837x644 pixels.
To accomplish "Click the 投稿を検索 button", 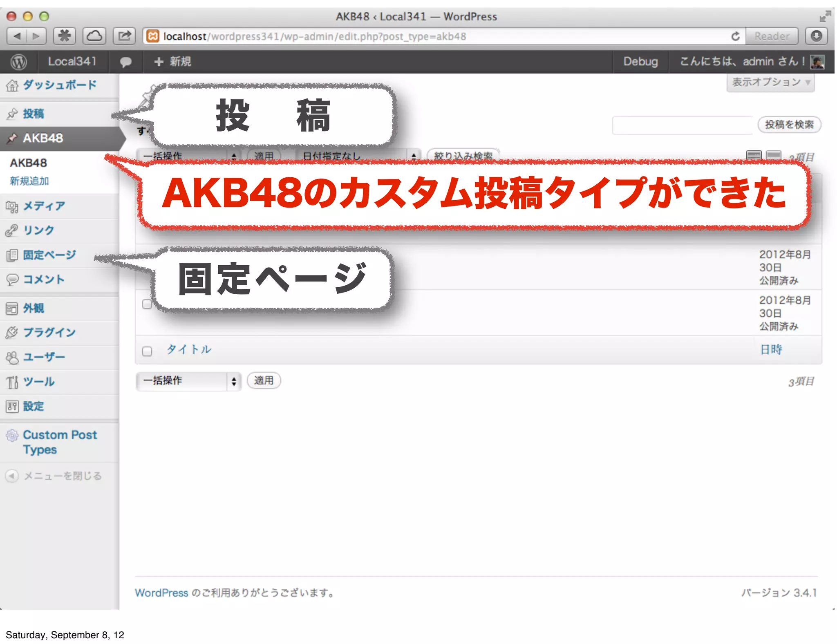I will coord(789,125).
